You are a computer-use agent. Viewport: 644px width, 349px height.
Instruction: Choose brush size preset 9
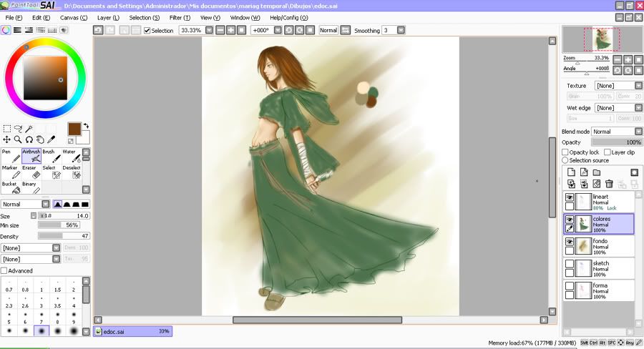(74, 318)
